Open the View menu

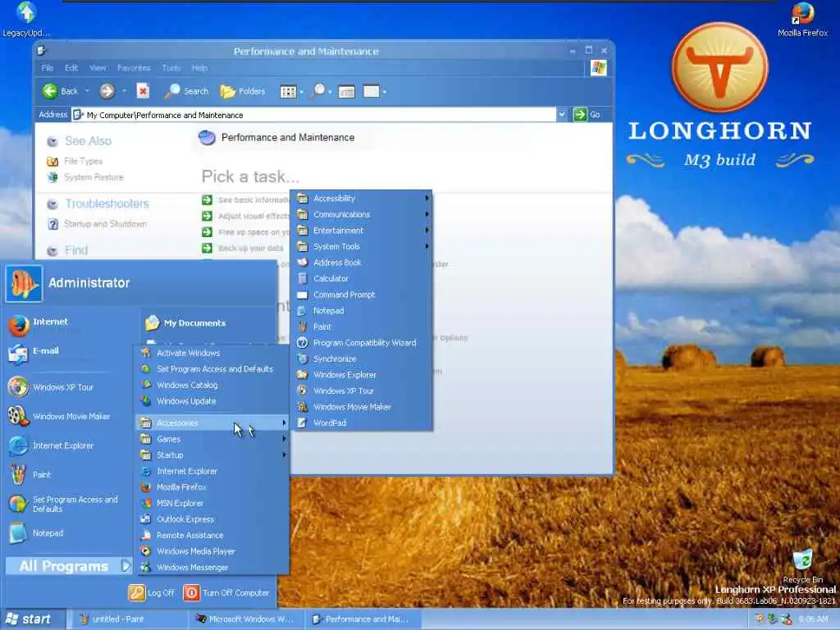pyautogui.click(x=98, y=68)
